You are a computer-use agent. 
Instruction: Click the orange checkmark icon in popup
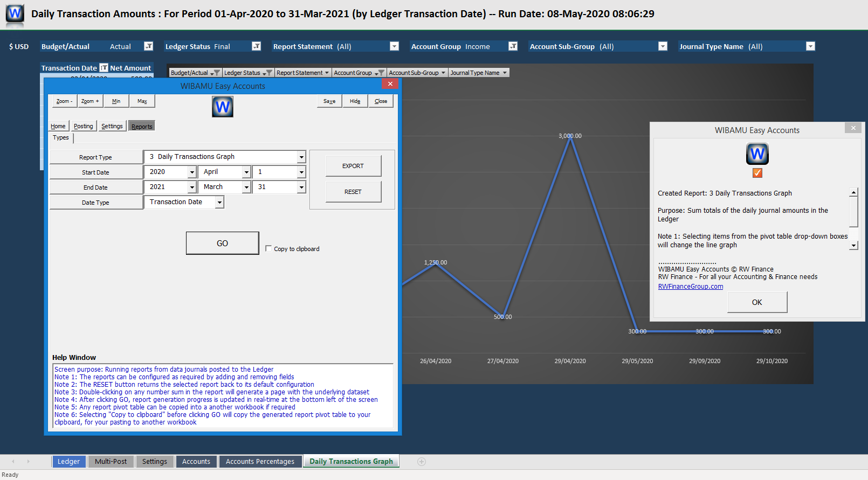[757, 173]
